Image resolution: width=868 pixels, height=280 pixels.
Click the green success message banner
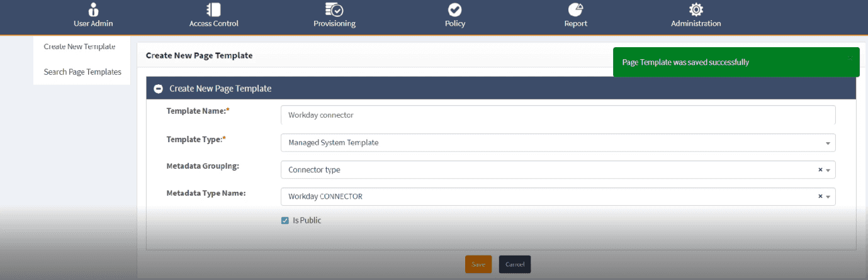(x=724, y=62)
